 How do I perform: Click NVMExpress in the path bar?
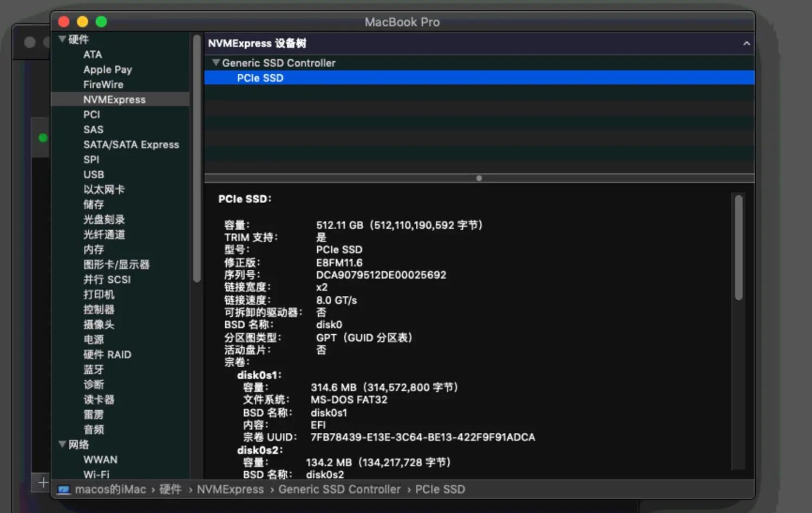[230, 490]
